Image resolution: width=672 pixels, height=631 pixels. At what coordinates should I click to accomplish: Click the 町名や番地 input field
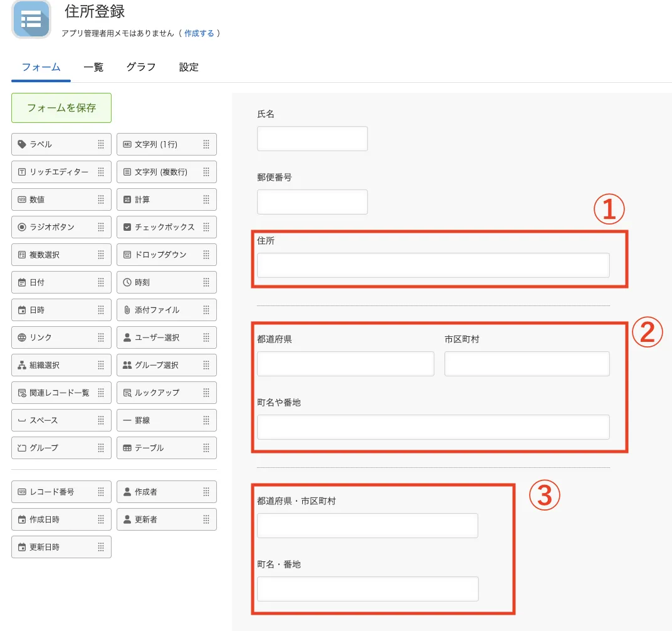[x=433, y=427]
